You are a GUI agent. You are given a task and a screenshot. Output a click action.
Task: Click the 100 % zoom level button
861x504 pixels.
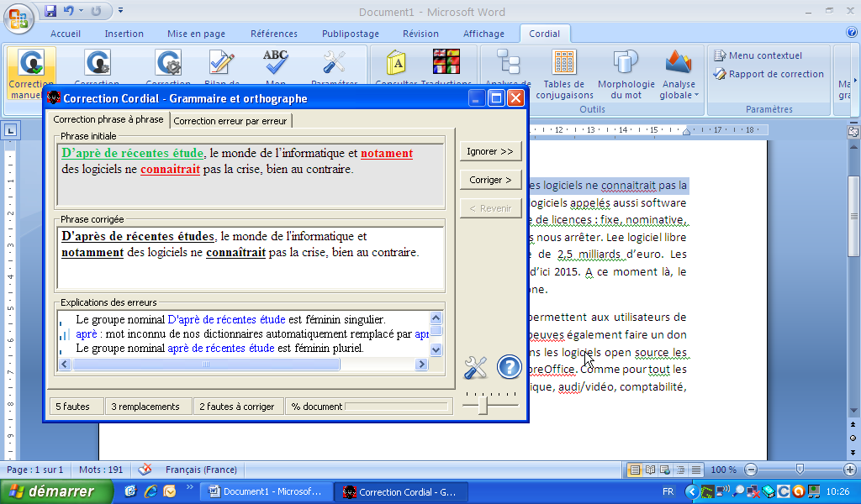coord(724,470)
